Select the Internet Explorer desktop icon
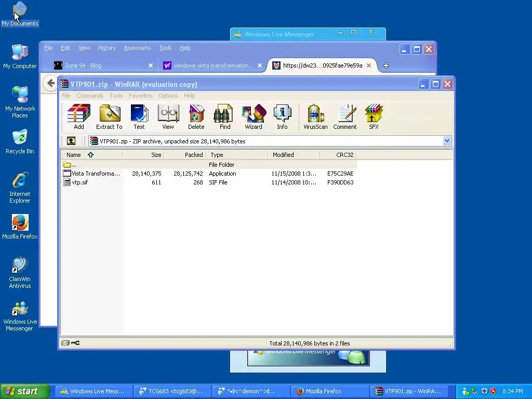The height and width of the screenshot is (399, 532). (20, 188)
